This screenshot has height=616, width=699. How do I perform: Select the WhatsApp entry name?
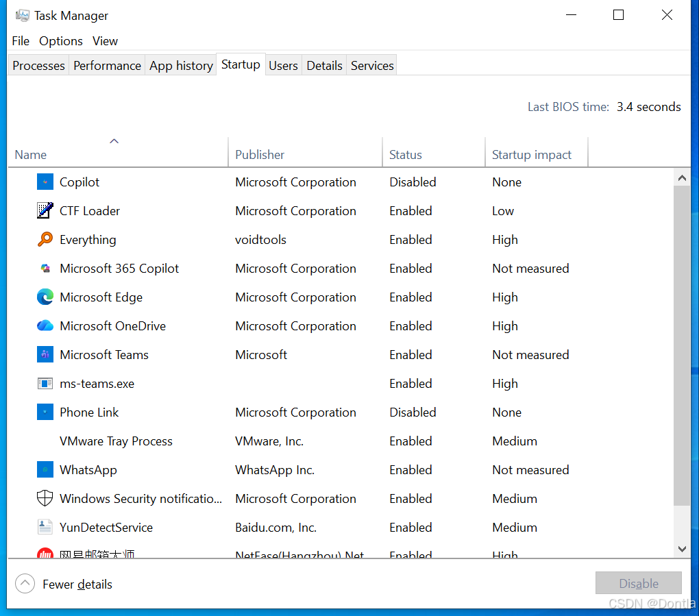88,470
